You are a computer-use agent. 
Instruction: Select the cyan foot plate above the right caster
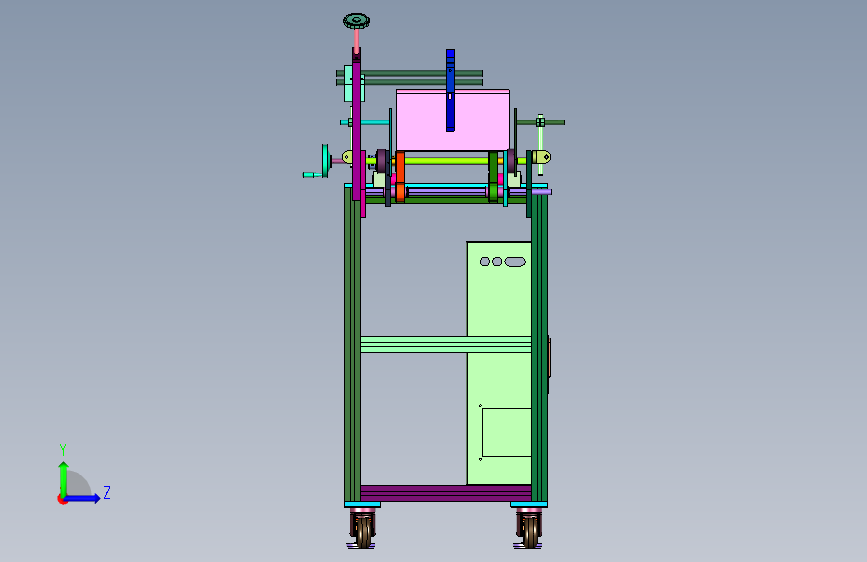(x=529, y=504)
